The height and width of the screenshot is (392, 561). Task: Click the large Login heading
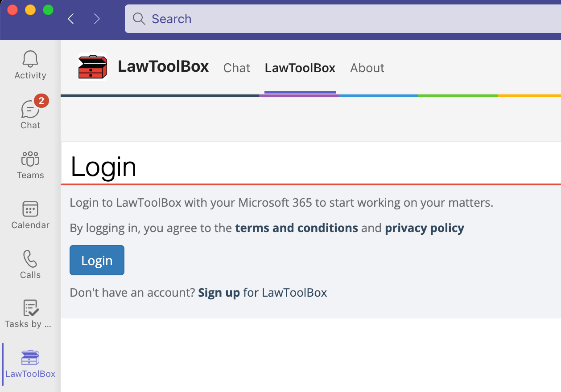point(103,167)
